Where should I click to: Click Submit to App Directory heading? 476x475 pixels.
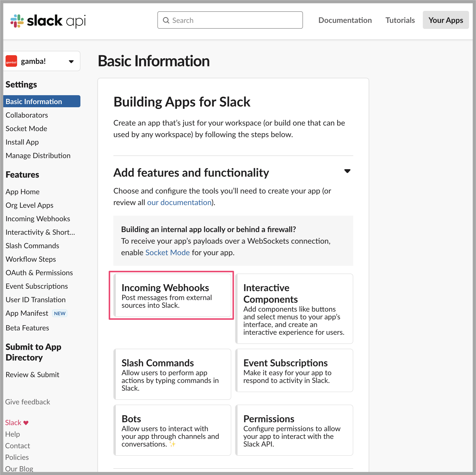pyautogui.click(x=33, y=352)
